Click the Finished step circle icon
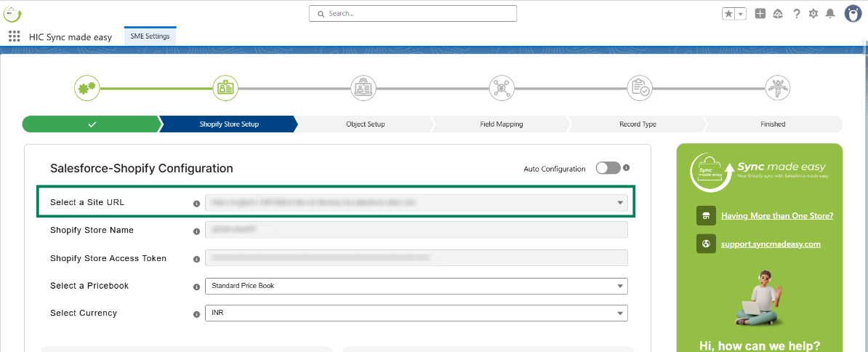Viewport: 868px width, 352px height. tap(778, 87)
